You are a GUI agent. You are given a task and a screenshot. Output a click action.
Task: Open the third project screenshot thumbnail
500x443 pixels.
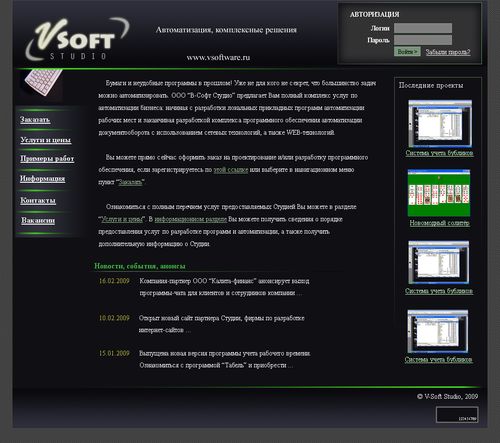pyautogui.click(x=438, y=263)
